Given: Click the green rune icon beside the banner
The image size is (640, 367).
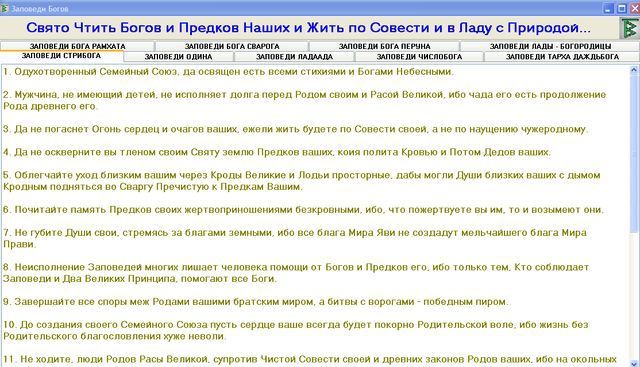Looking at the screenshot, I should click(629, 28).
